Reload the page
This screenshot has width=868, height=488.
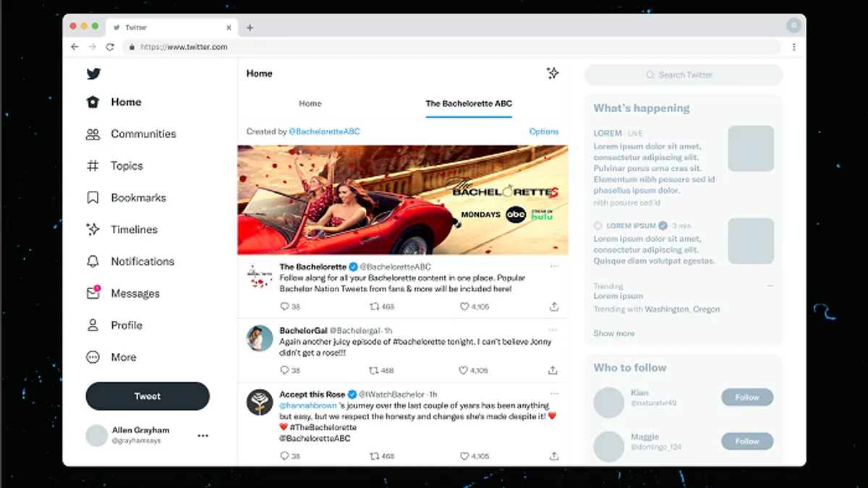pyautogui.click(x=110, y=46)
